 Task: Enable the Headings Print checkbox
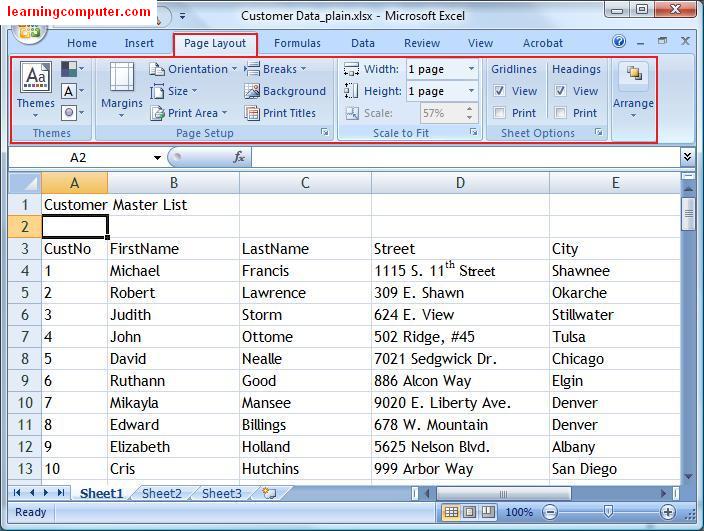click(561, 113)
